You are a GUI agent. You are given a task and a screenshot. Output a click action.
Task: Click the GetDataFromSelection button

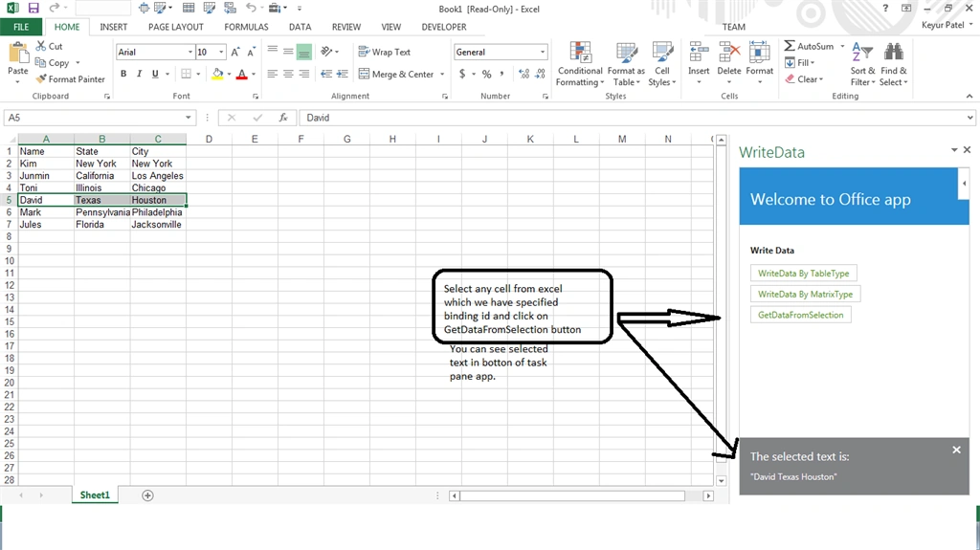click(801, 315)
